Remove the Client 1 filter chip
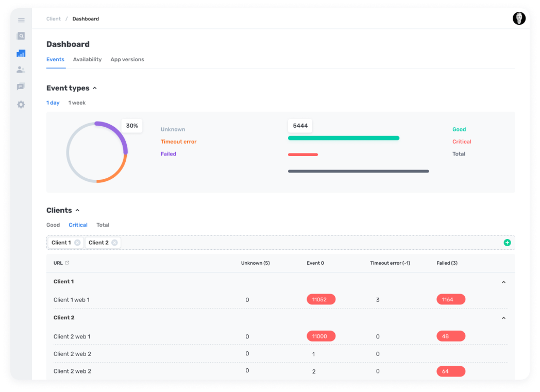 pyautogui.click(x=77, y=242)
